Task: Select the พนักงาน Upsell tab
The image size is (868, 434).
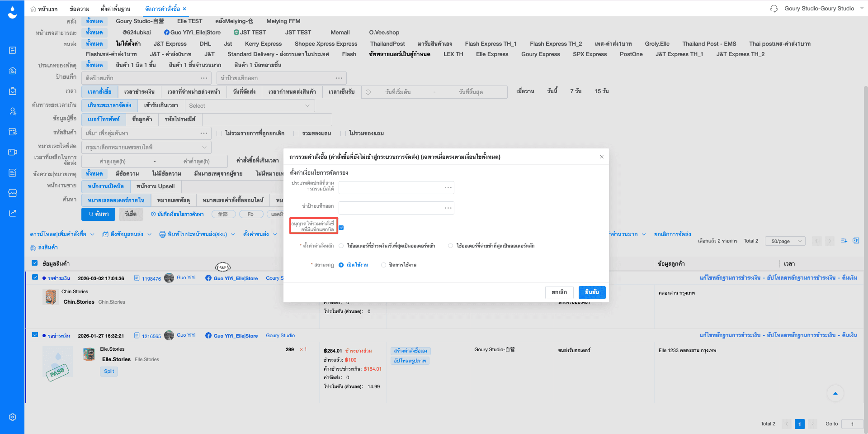Action: [156, 186]
